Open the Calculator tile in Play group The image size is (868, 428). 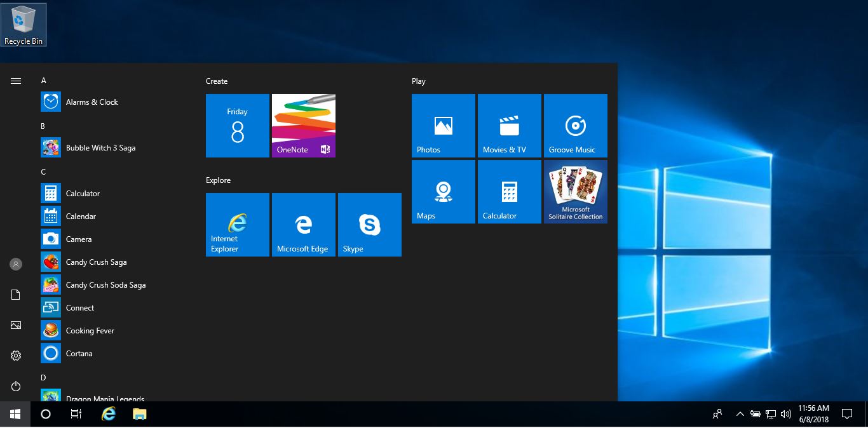tap(510, 192)
